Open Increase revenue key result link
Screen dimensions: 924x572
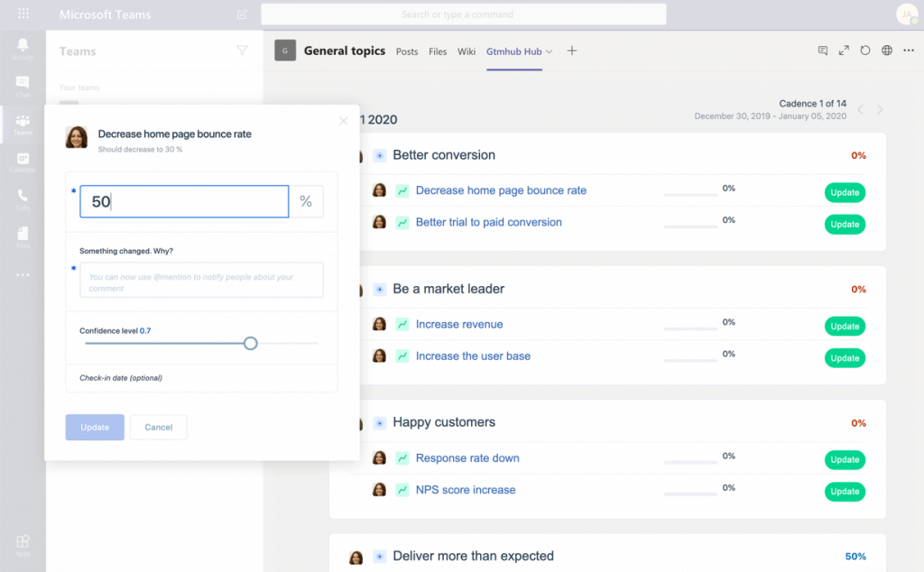click(459, 324)
